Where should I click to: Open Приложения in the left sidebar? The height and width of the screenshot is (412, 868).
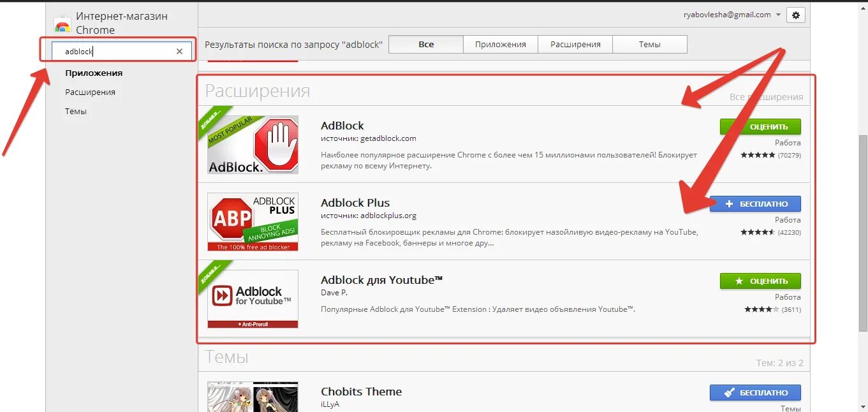(94, 73)
